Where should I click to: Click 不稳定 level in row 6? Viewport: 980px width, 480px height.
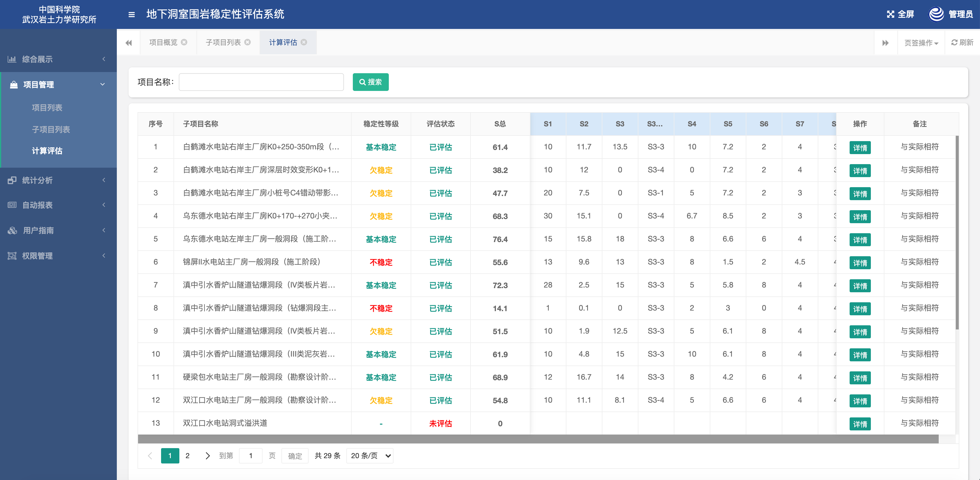coord(381,262)
